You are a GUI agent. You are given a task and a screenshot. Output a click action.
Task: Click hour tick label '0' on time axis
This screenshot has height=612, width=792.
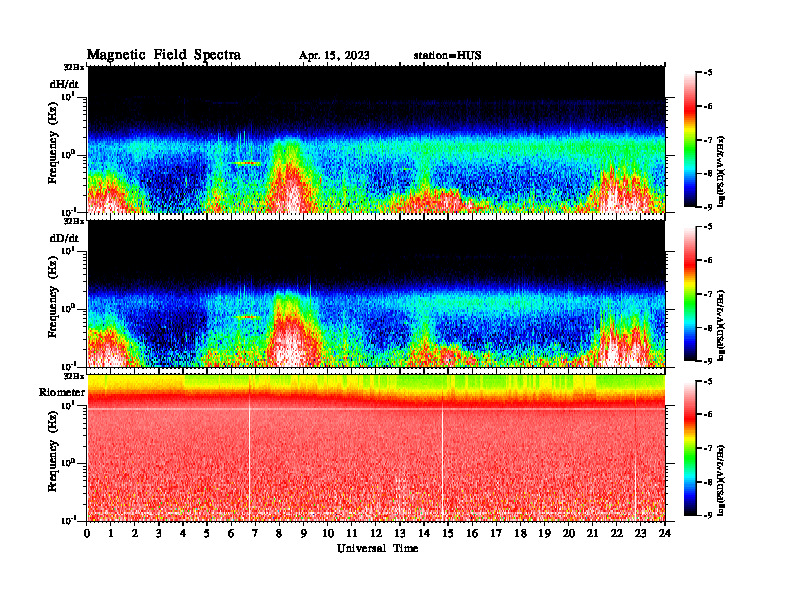(x=87, y=533)
